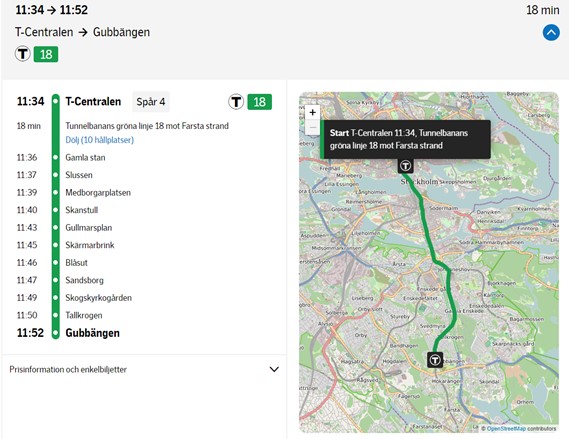Click the metro T icon under T-Centralen → Gubbängen
The width and height of the screenshot is (569, 439).
tap(22, 54)
